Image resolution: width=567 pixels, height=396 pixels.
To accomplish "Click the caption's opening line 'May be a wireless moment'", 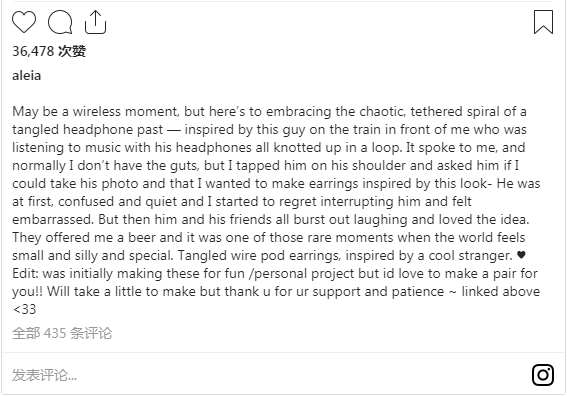I will 95,111.
